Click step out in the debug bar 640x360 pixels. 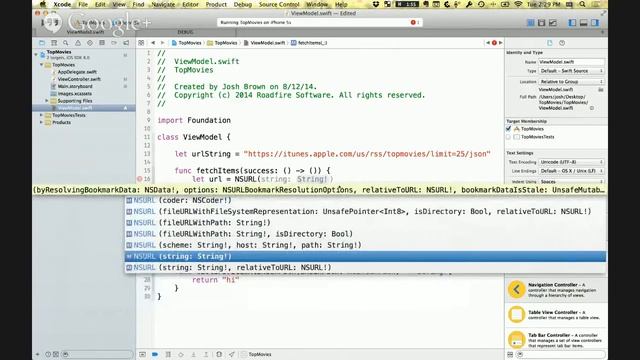click(206, 354)
